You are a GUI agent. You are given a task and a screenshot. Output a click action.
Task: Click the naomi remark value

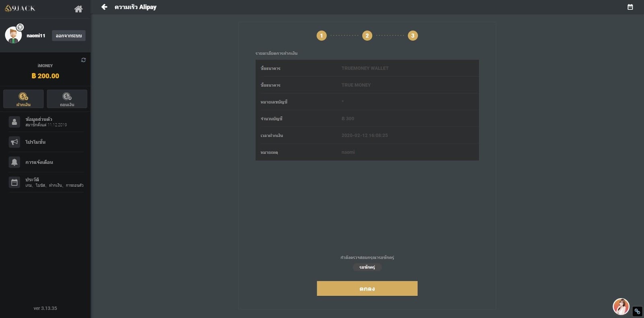pyautogui.click(x=348, y=152)
